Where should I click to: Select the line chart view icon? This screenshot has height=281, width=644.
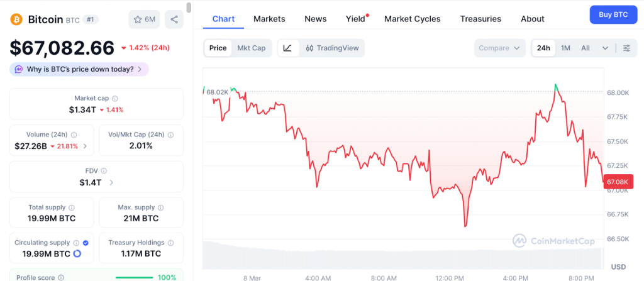(x=287, y=48)
